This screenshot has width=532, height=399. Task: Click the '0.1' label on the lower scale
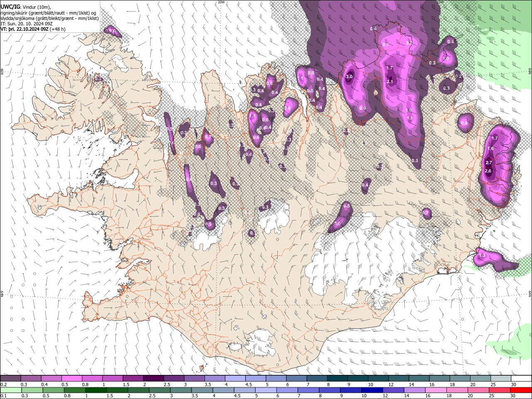3,396
